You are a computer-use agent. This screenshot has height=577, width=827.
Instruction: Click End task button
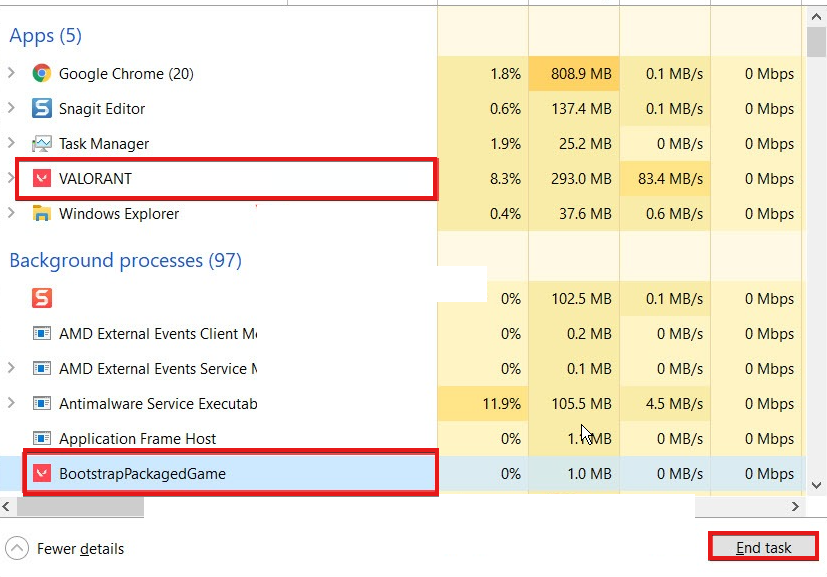pyautogui.click(x=763, y=547)
